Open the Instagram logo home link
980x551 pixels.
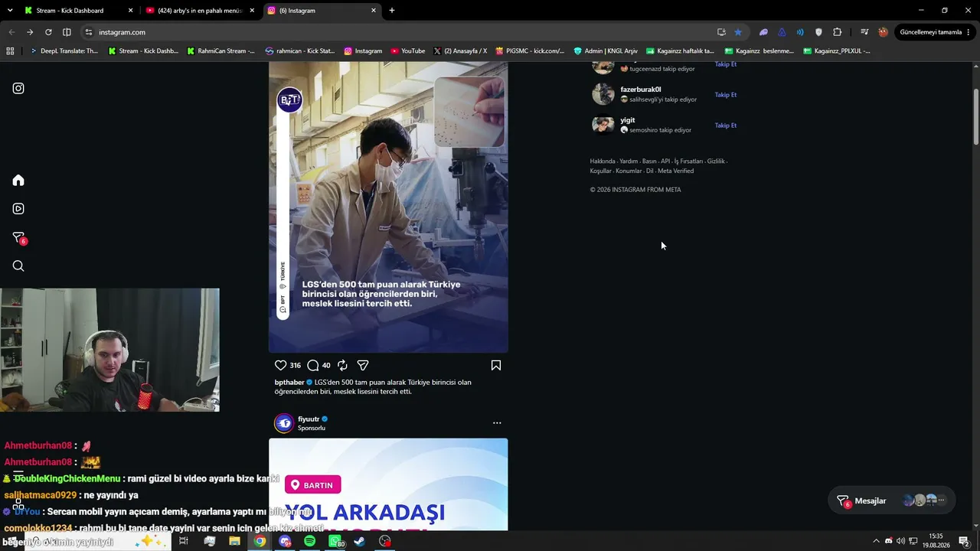tap(18, 88)
